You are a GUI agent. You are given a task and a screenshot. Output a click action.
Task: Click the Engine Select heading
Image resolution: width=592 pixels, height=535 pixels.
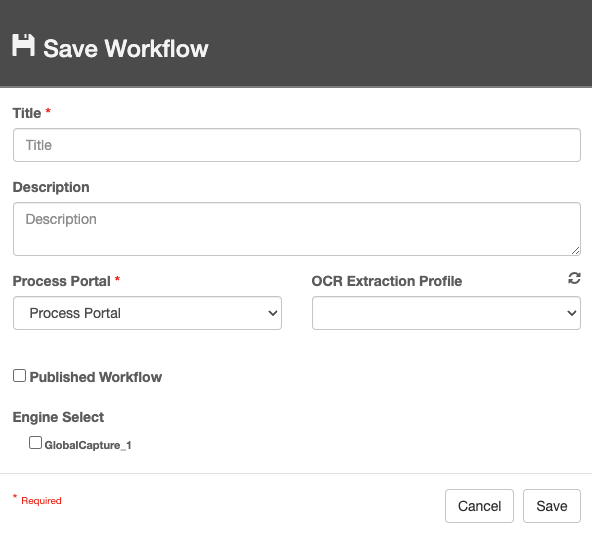58,417
